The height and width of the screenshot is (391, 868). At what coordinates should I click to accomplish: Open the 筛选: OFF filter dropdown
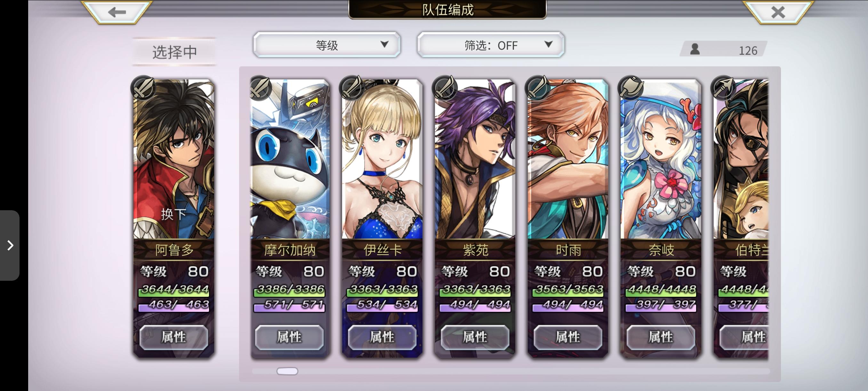tap(491, 45)
